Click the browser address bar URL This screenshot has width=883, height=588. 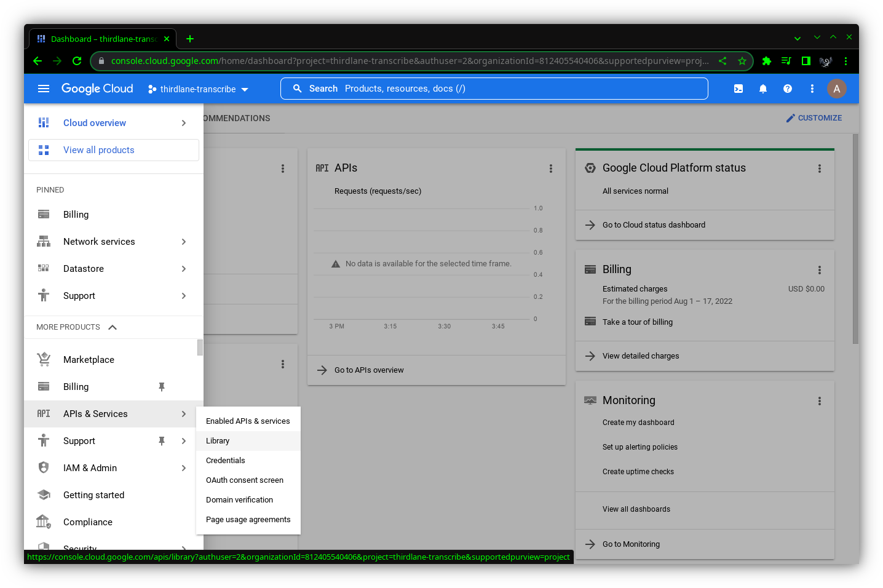coord(410,61)
